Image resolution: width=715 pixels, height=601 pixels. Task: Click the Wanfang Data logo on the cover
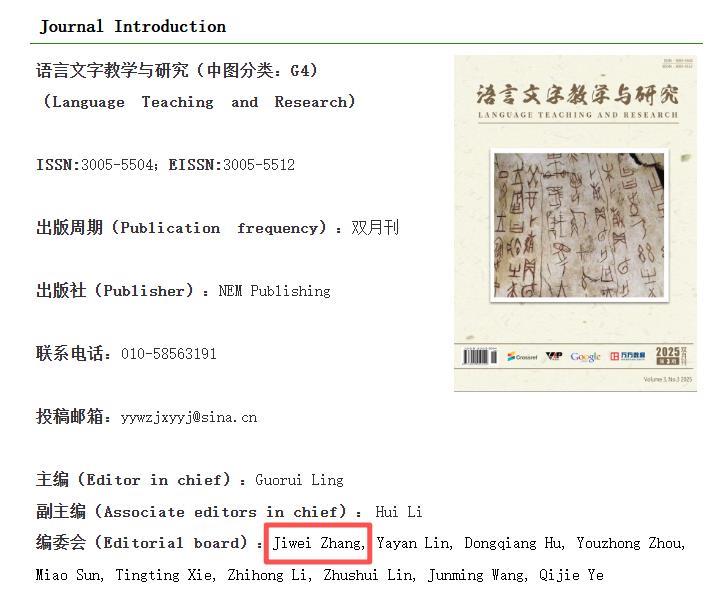[629, 357]
